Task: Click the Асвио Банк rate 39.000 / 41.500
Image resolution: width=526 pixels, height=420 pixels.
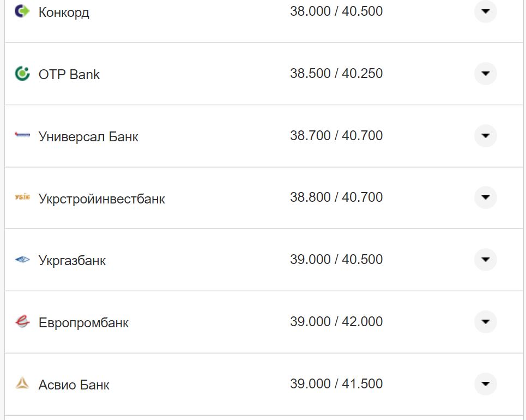Action: 336,384
